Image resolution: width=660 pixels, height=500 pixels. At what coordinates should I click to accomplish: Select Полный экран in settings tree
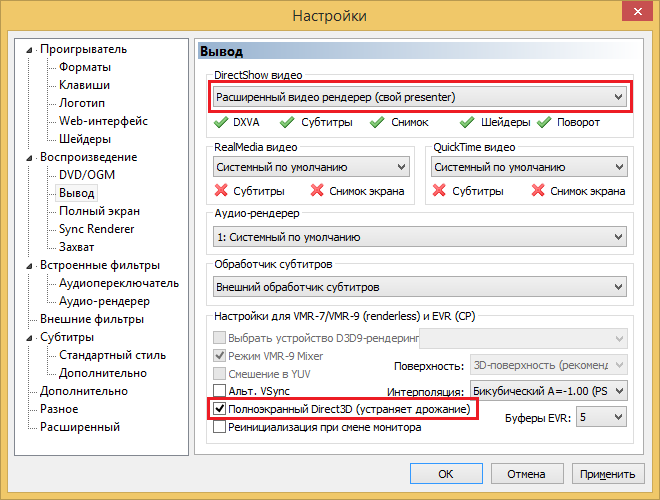tap(99, 211)
